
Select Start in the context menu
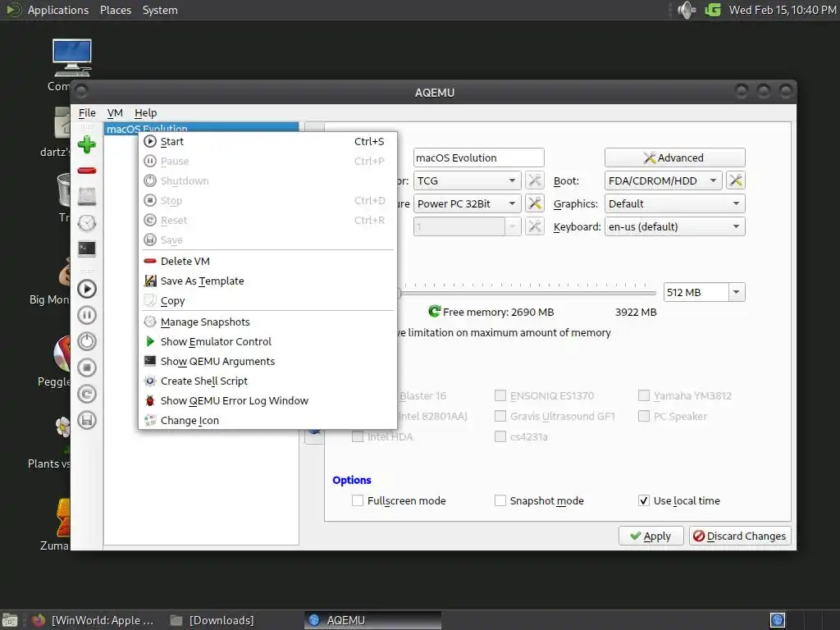point(267,141)
